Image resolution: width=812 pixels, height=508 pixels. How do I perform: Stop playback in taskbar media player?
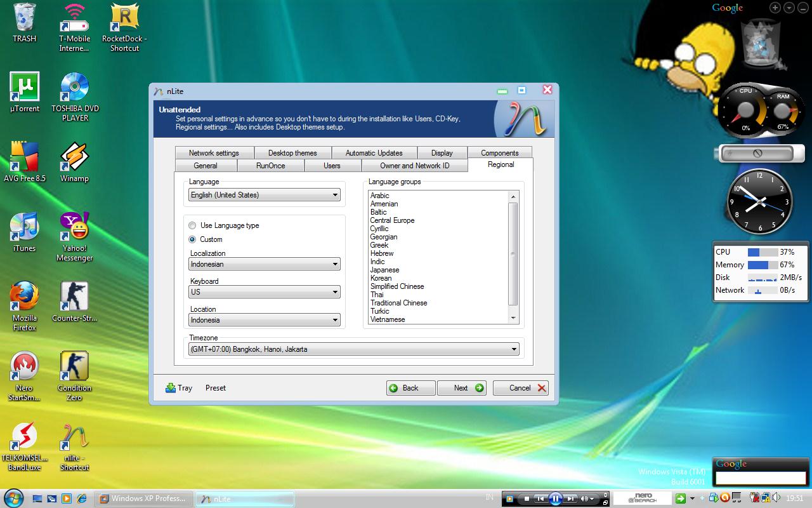click(527, 499)
